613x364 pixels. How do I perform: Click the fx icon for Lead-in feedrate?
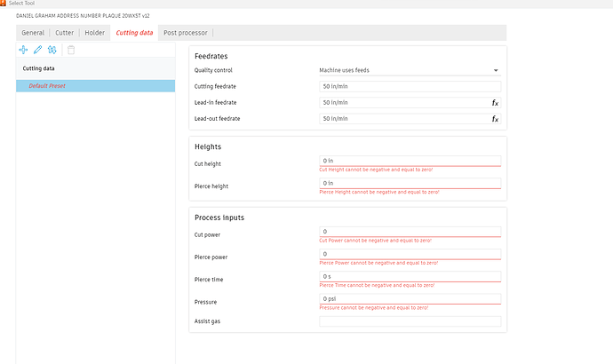(495, 103)
